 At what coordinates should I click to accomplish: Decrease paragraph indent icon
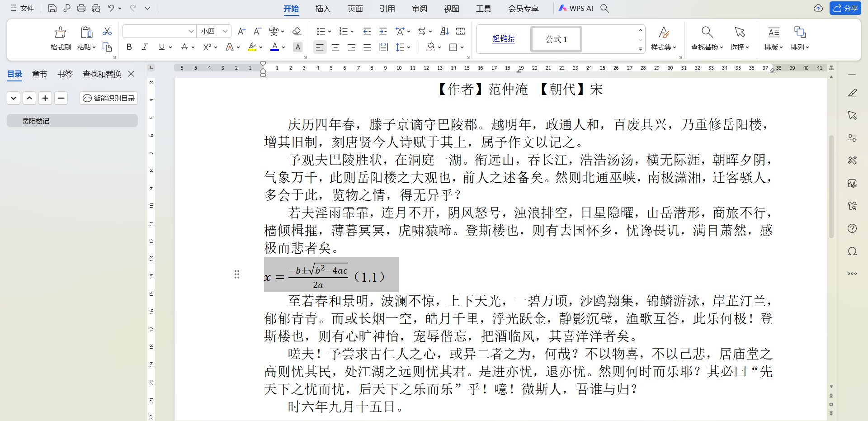click(367, 31)
